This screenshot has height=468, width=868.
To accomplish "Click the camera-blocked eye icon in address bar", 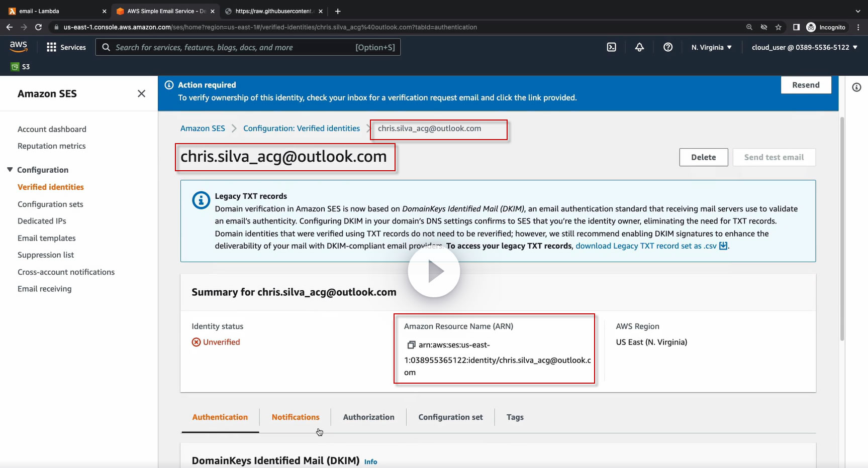I will pyautogui.click(x=764, y=27).
